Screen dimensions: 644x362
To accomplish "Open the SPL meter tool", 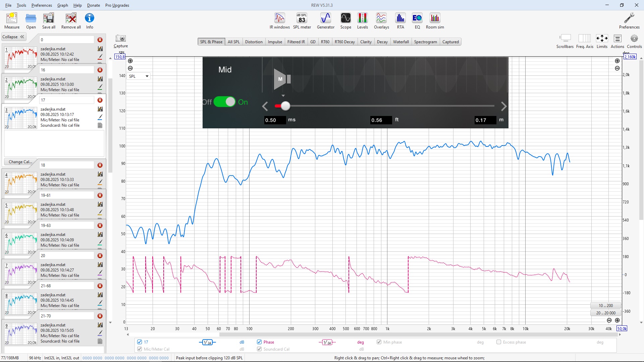I will pyautogui.click(x=302, y=21).
